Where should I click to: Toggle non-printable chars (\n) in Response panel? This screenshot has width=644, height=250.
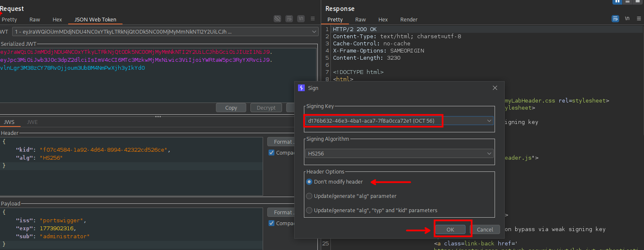[x=627, y=19]
